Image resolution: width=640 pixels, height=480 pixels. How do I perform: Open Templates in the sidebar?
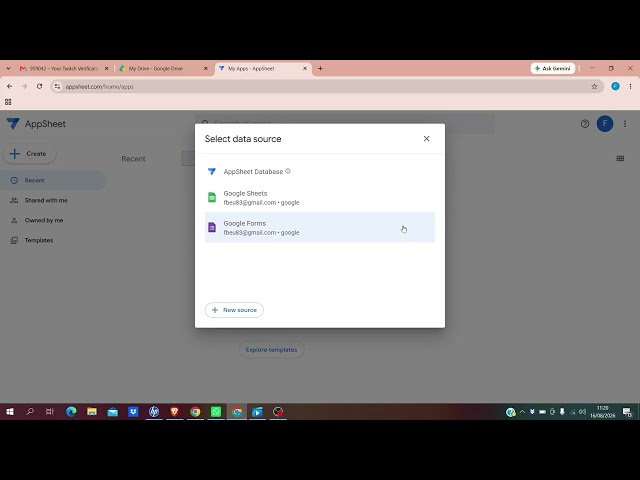39,240
